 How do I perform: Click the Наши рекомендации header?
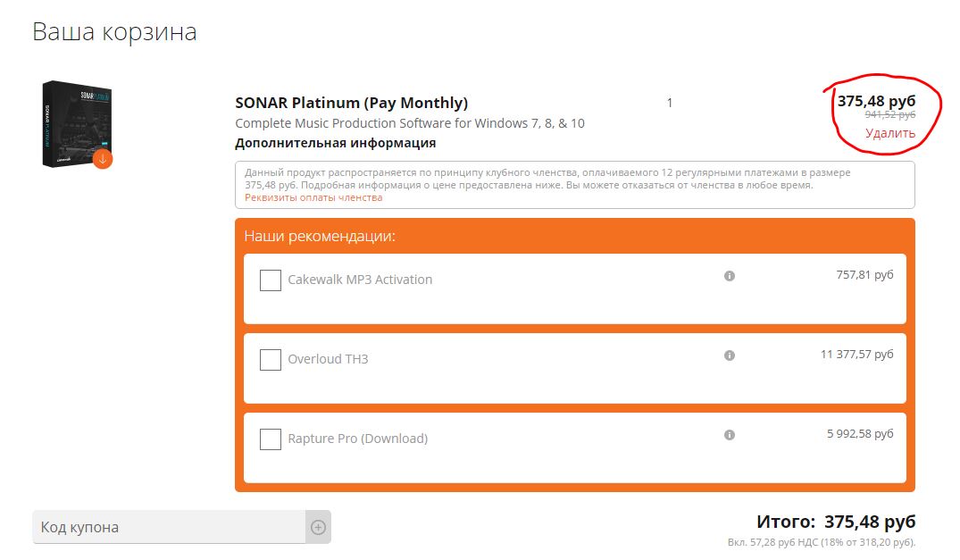[x=320, y=237]
